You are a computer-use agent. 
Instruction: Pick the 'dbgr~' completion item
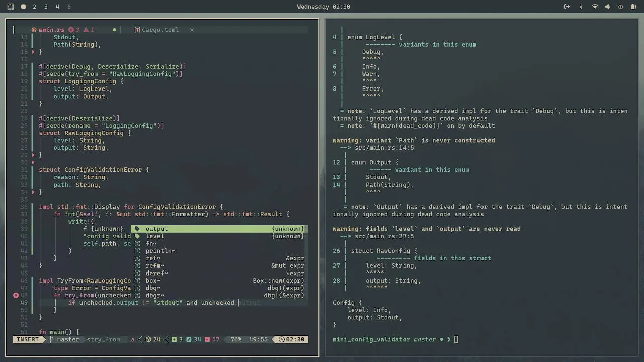coord(218,295)
